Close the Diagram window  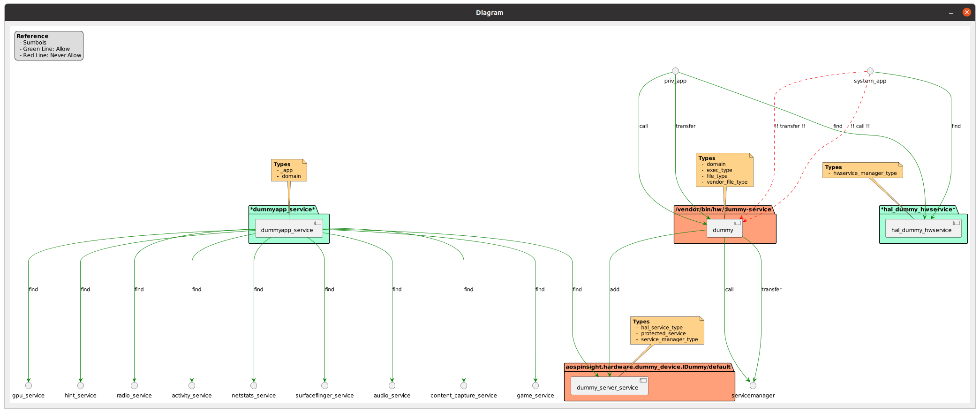click(x=967, y=12)
